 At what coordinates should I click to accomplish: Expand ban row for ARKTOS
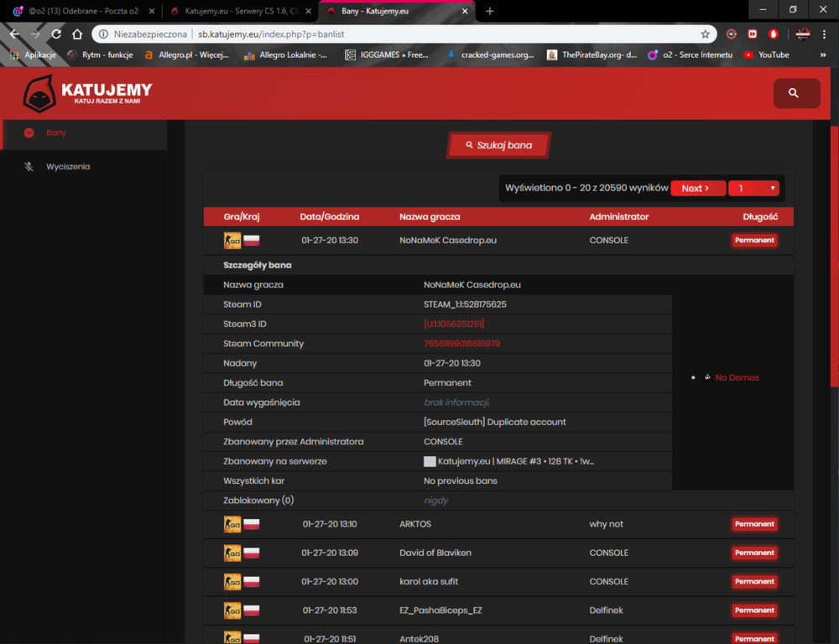498,524
